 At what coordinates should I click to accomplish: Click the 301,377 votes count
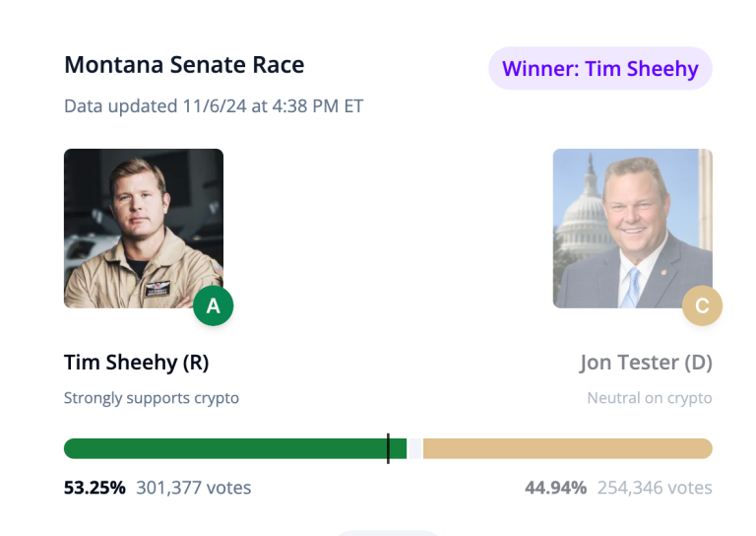click(x=193, y=487)
